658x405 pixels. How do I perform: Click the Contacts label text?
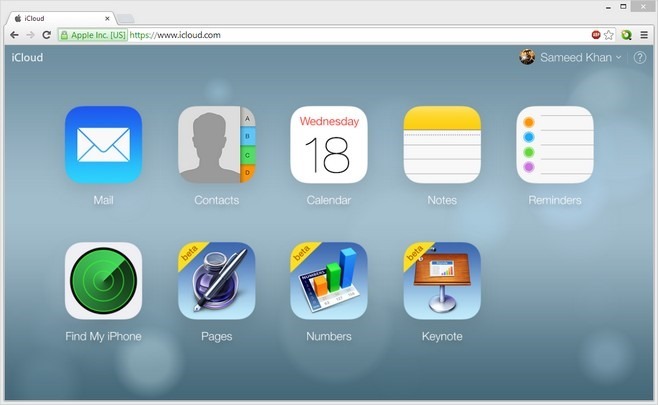point(217,200)
